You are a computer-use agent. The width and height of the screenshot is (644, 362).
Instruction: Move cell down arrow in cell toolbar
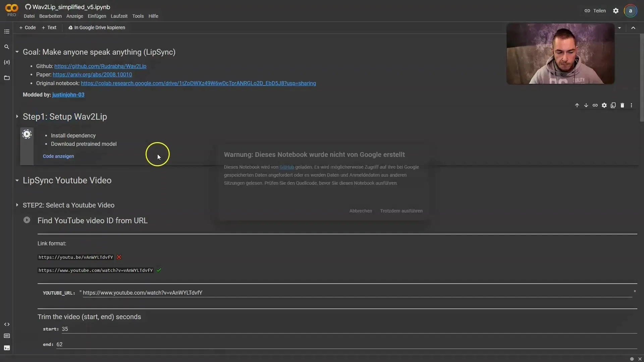(586, 105)
